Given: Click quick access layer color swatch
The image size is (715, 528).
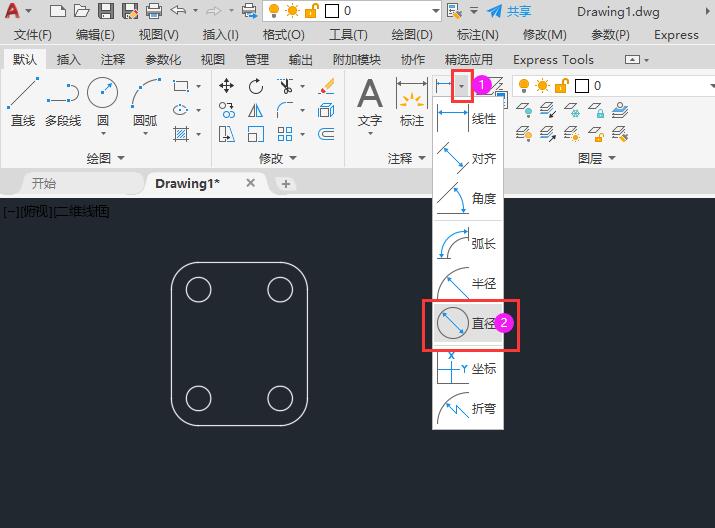Looking at the screenshot, I should click(332, 11).
